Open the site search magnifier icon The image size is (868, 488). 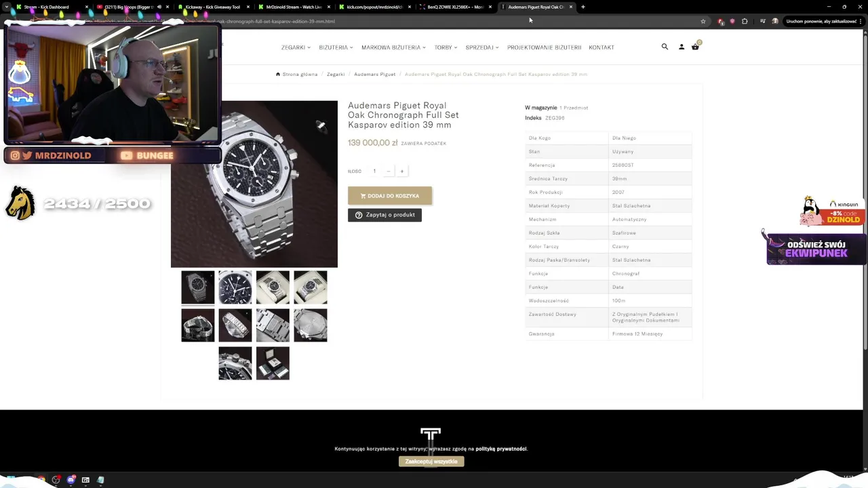coord(665,47)
